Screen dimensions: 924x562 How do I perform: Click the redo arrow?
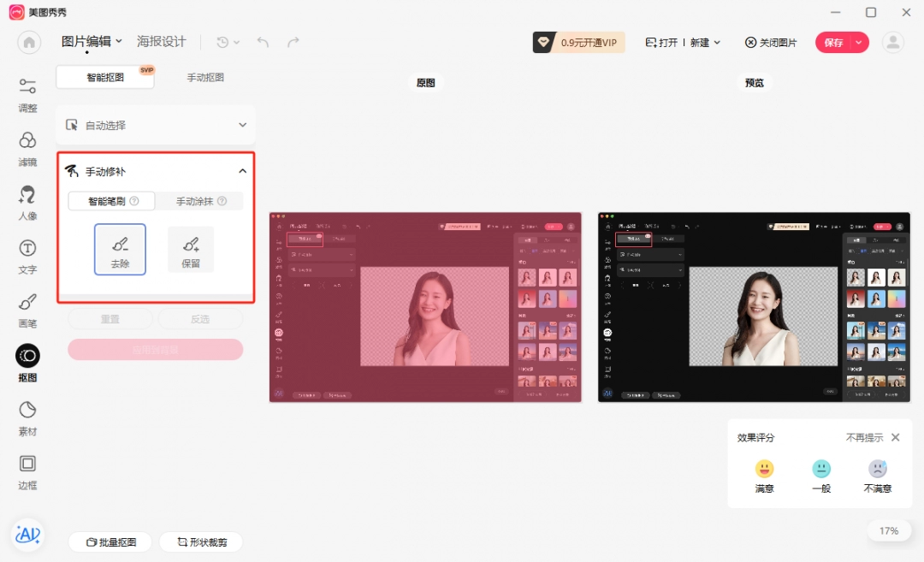click(x=293, y=42)
